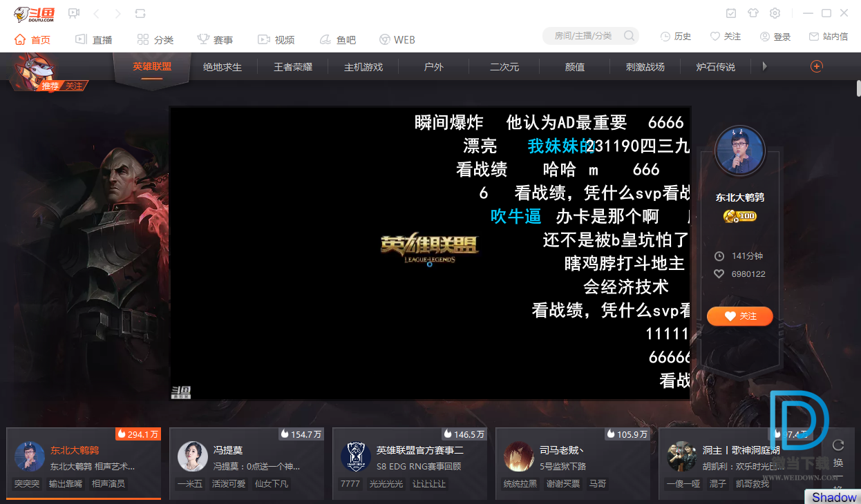Click the 仙女下凡 tag
861x504 pixels.
click(272, 484)
